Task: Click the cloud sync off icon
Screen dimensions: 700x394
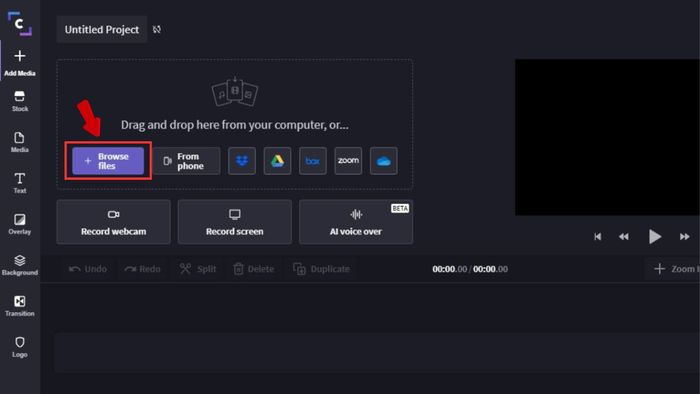Action: [157, 29]
